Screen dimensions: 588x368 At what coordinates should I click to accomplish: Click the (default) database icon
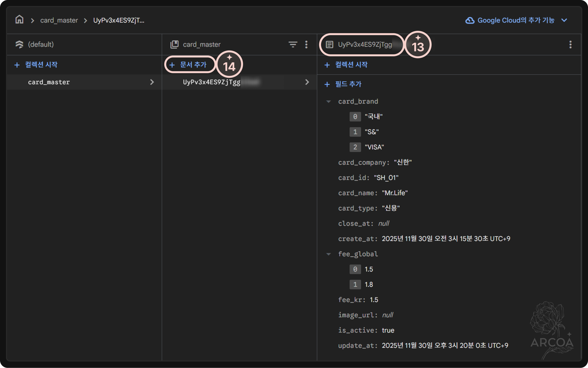[19, 45]
